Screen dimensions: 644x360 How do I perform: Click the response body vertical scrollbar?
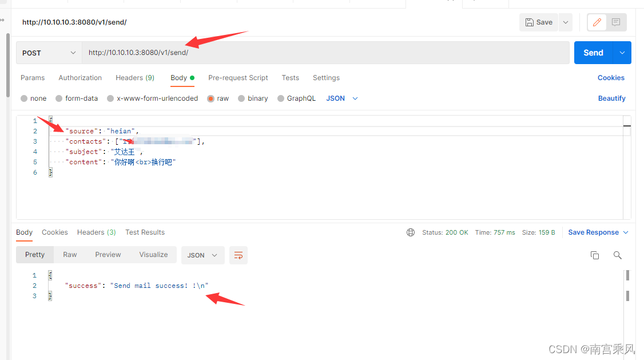(x=627, y=314)
